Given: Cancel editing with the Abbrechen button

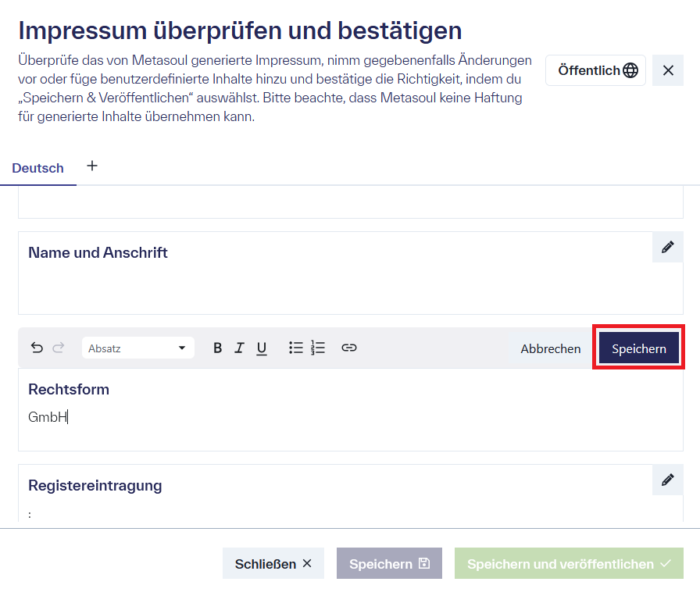Looking at the screenshot, I should click(549, 348).
